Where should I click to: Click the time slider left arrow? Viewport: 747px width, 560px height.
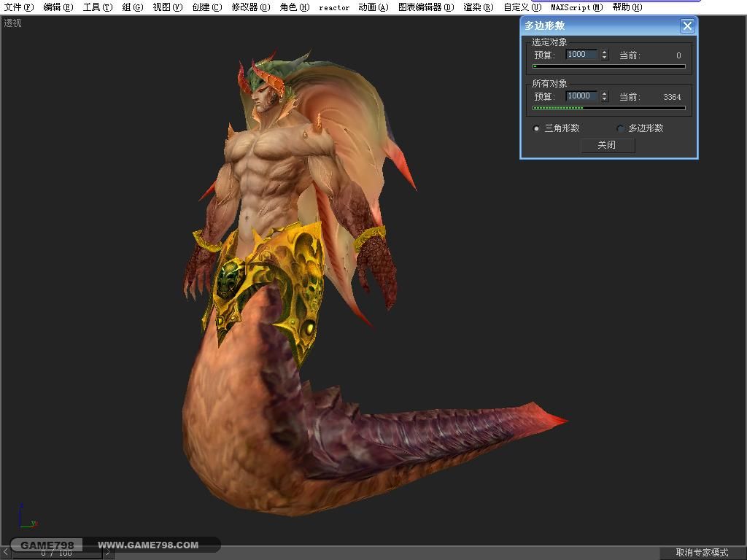click(5, 553)
